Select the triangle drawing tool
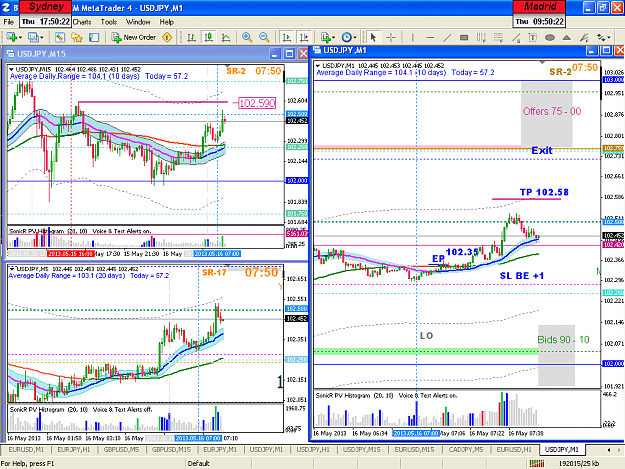The width and height of the screenshot is (625, 469). pos(567,37)
